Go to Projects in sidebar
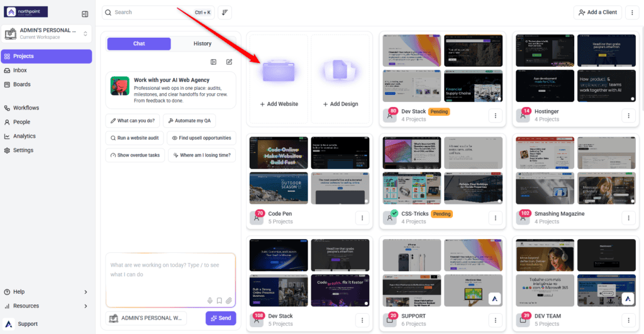The width and height of the screenshot is (644, 334). click(47, 56)
